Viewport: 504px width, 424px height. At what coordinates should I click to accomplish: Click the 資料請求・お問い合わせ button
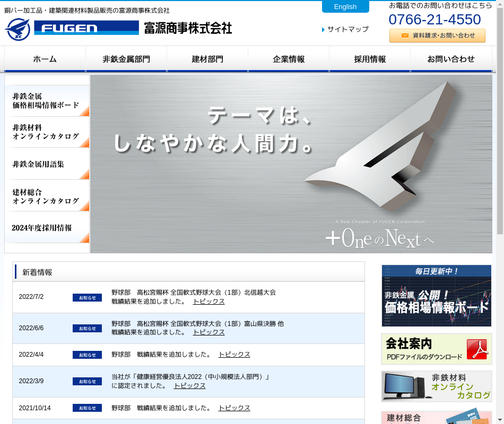tap(437, 36)
